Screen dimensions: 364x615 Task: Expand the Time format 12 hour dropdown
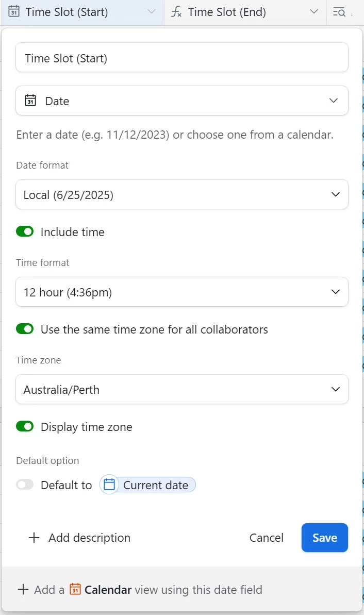pos(182,292)
